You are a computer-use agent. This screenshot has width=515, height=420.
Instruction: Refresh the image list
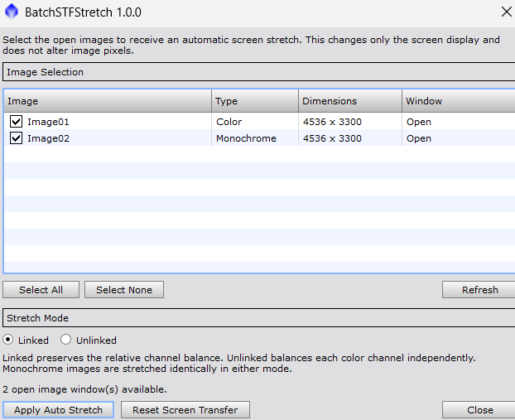[x=479, y=290]
